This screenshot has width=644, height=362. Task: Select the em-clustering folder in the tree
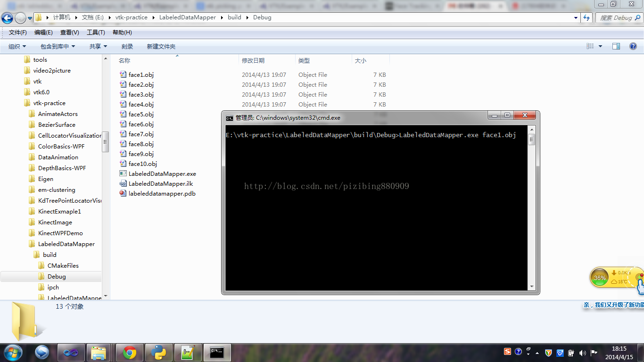pos(57,189)
